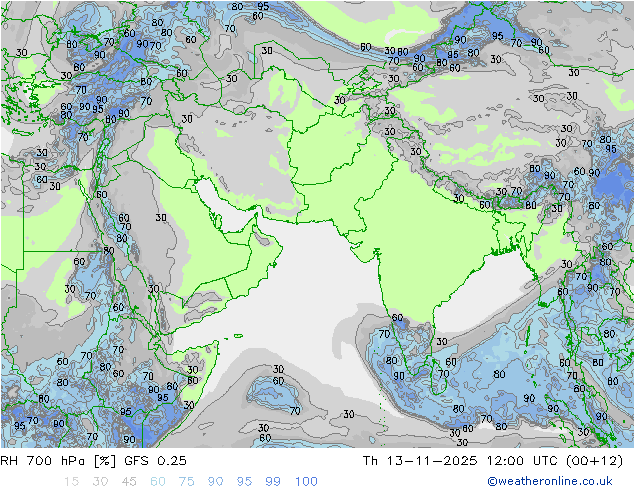Click the legend value 99
This screenshot has height=490, width=634.
273,481
